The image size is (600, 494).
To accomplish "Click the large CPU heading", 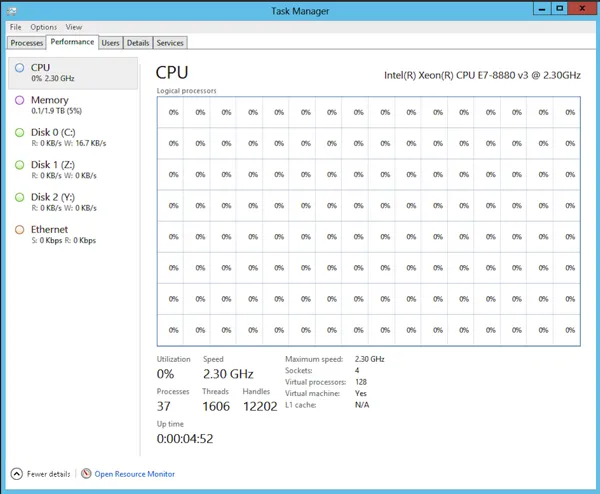I will (172, 73).
